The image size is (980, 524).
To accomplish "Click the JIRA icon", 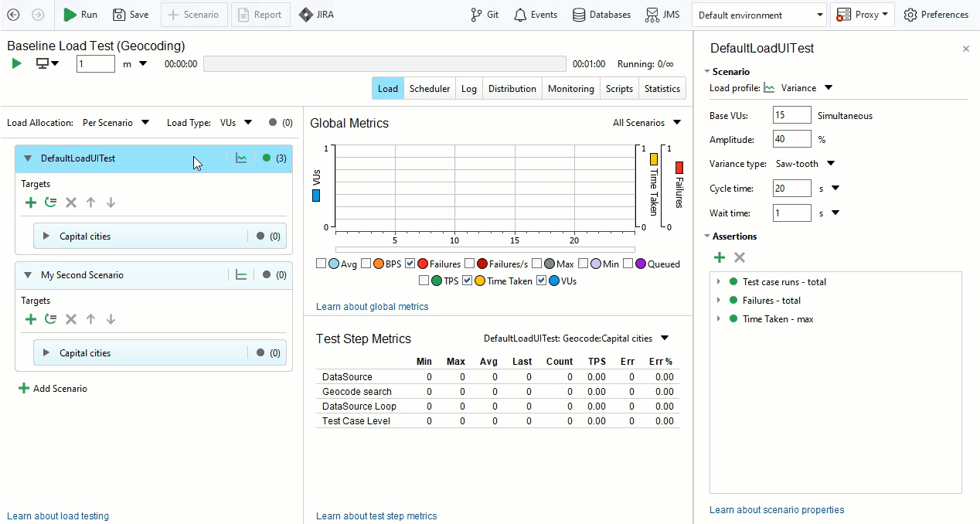I will [306, 15].
